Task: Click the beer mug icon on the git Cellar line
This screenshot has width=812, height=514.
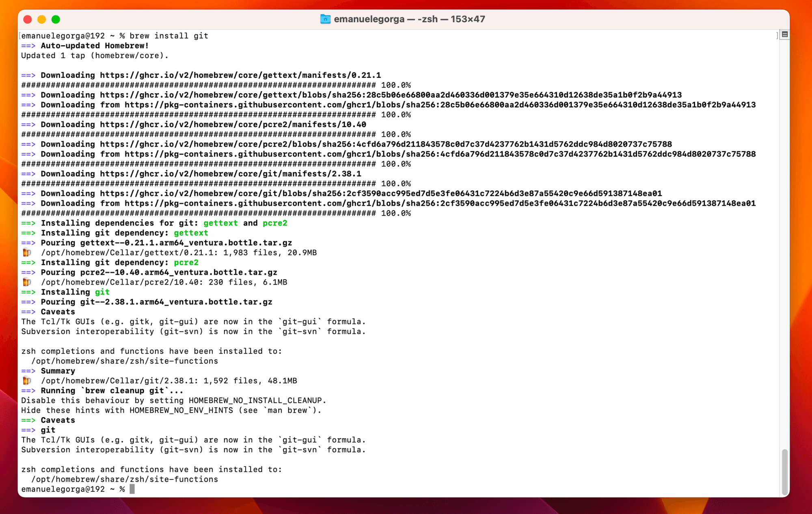Action: [27, 381]
